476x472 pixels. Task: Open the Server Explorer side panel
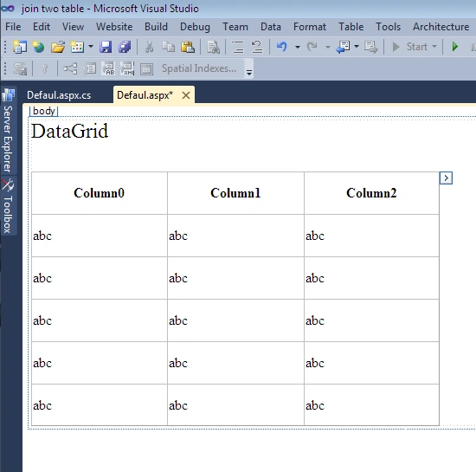pyautogui.click(x=8, y=132)
